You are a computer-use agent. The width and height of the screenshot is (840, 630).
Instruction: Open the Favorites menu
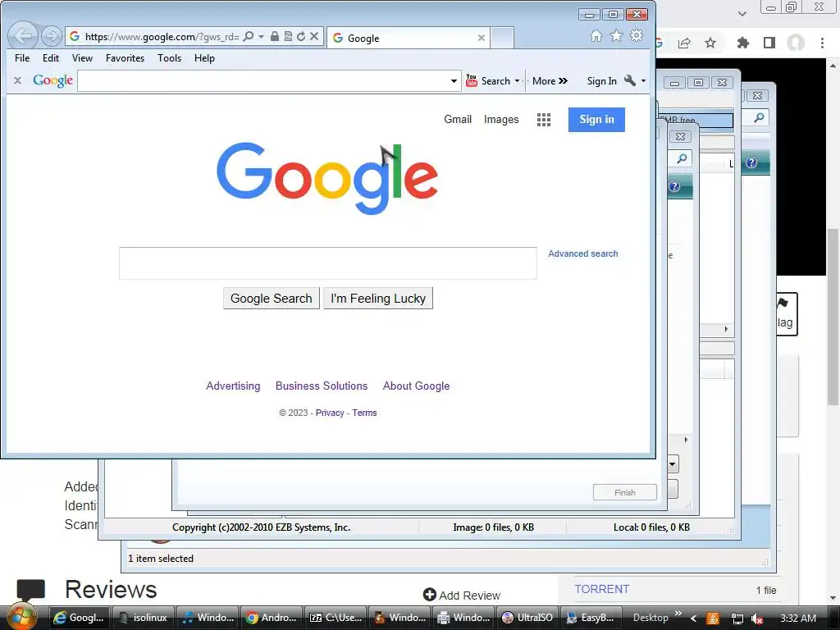[125, 58]
